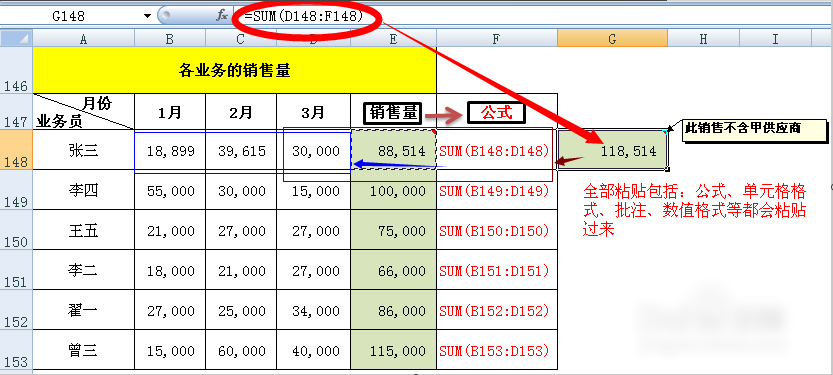Screen dimensions: 833x375
Task: Select column G header
Action: 612,38
